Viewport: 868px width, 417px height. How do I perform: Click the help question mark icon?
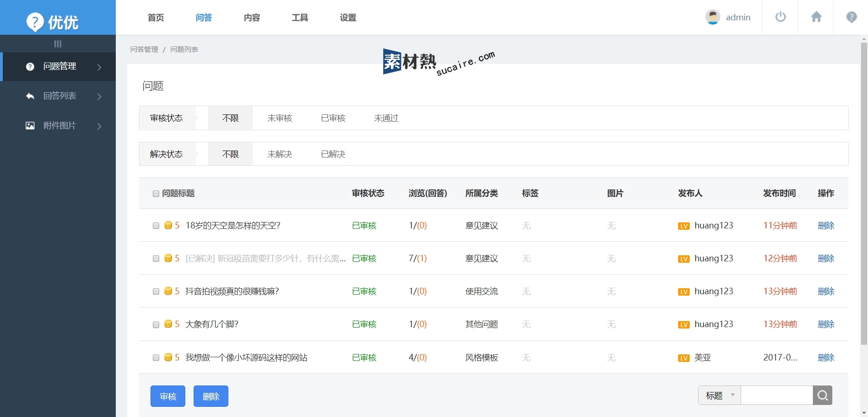point(851,17)
